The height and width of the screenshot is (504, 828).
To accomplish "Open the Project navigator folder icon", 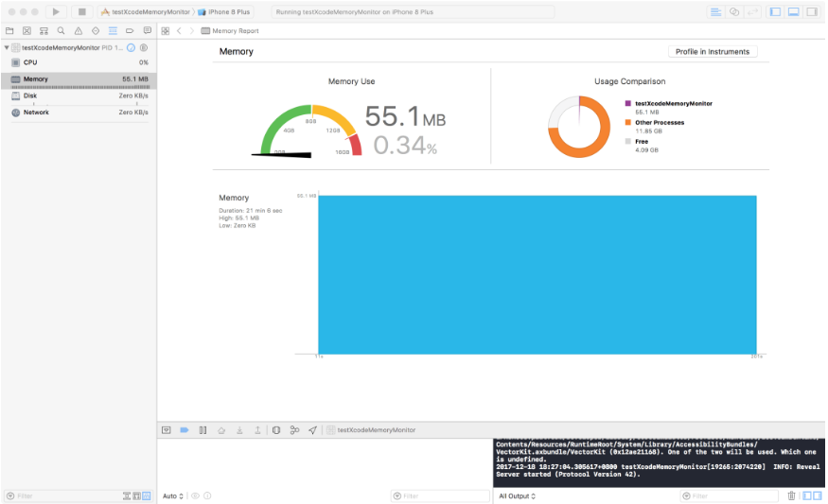I will pyautogui.click(x=9, y=30).
